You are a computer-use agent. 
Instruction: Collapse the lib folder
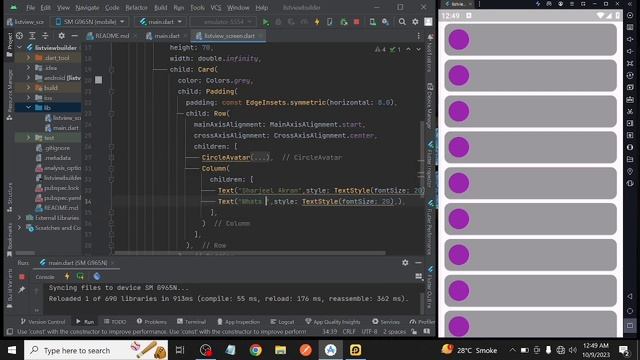pyautogui.click(x=29, y=108)
